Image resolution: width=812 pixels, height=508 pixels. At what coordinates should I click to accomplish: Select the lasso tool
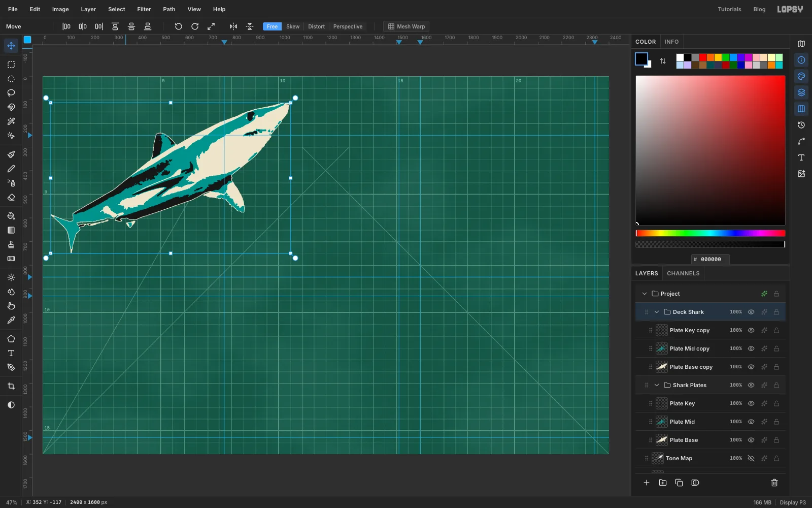pyautogui.click(x=11, y=93)
